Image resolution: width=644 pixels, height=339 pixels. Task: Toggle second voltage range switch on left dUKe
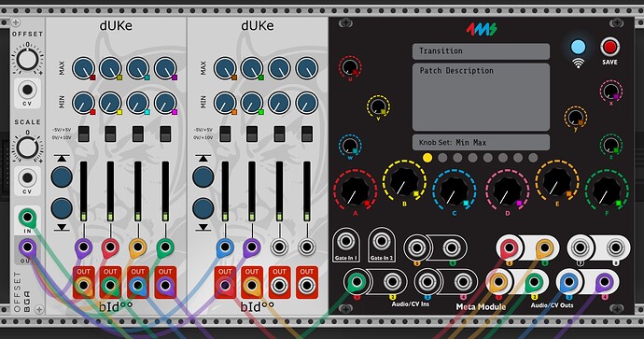110,134
